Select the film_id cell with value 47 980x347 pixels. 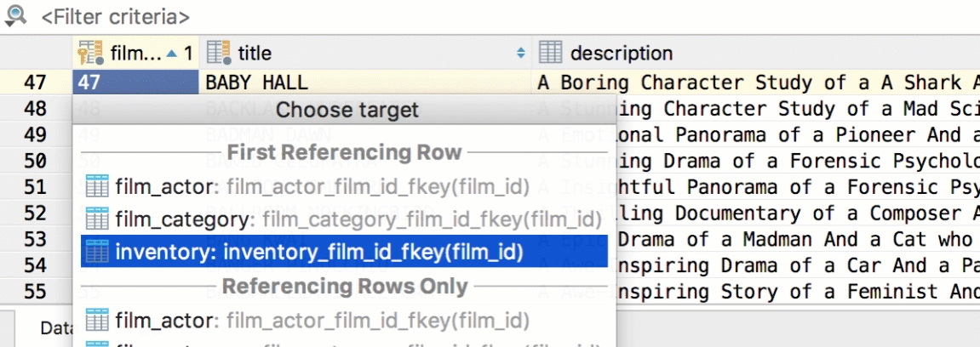135,82
